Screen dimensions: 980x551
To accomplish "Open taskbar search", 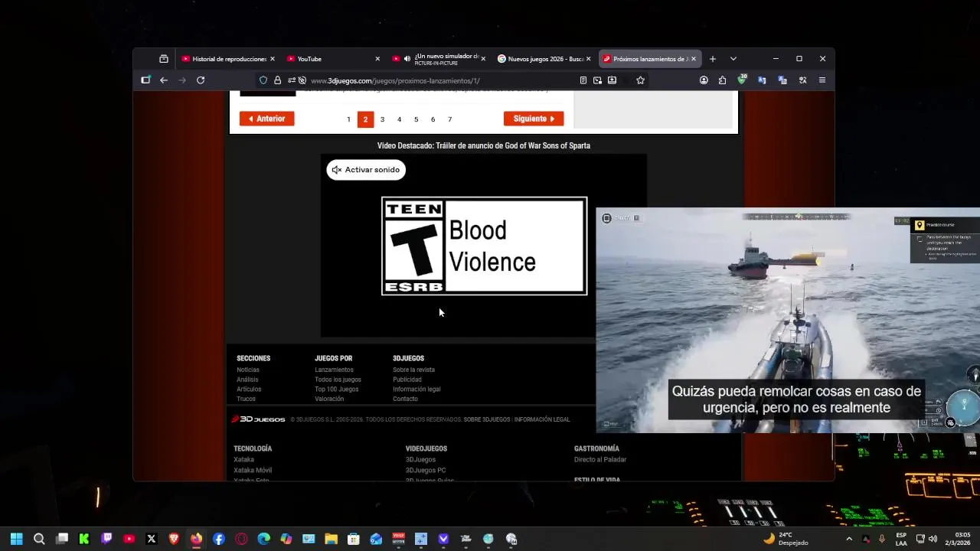I will pos(39,539).
